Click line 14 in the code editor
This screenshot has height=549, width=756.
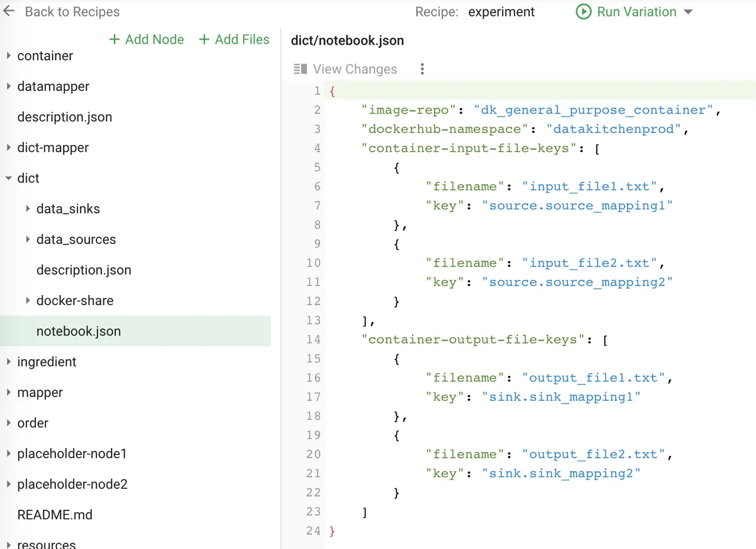[x=472, y=340]
